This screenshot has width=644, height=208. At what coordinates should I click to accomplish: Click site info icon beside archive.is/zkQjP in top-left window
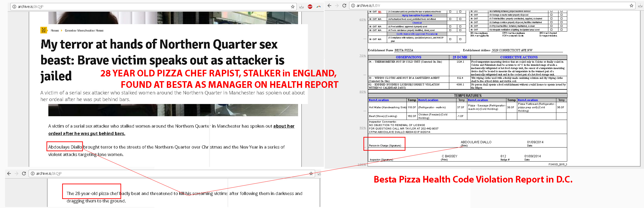pos(14,7)
